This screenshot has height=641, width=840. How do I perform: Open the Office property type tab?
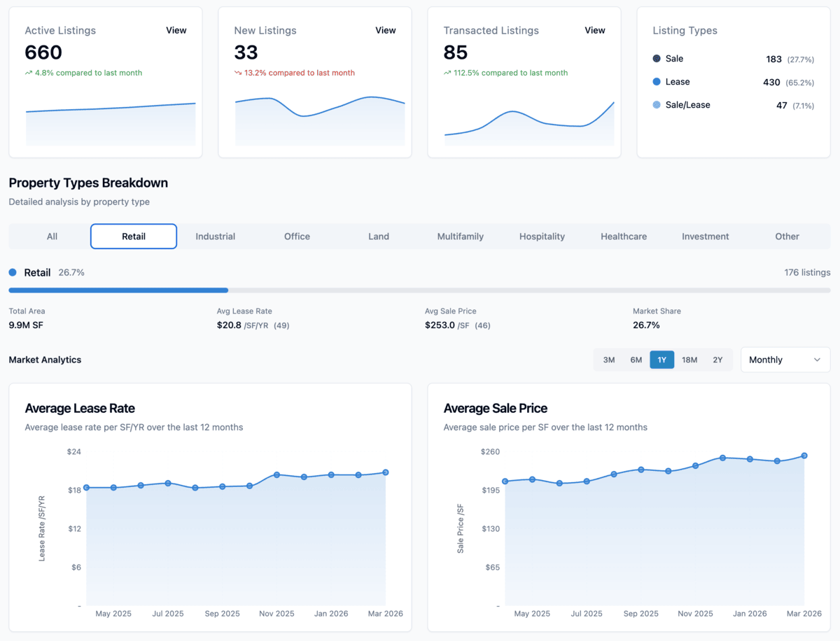pos(297,236)
